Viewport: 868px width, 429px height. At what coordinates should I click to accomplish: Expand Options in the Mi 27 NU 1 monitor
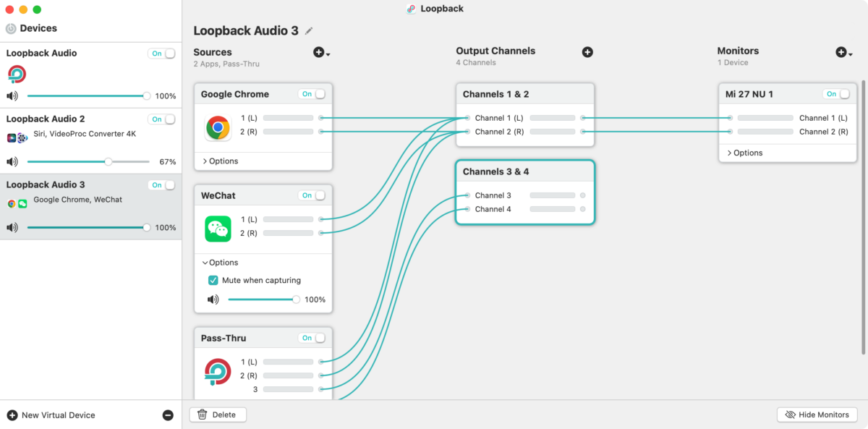744,153
